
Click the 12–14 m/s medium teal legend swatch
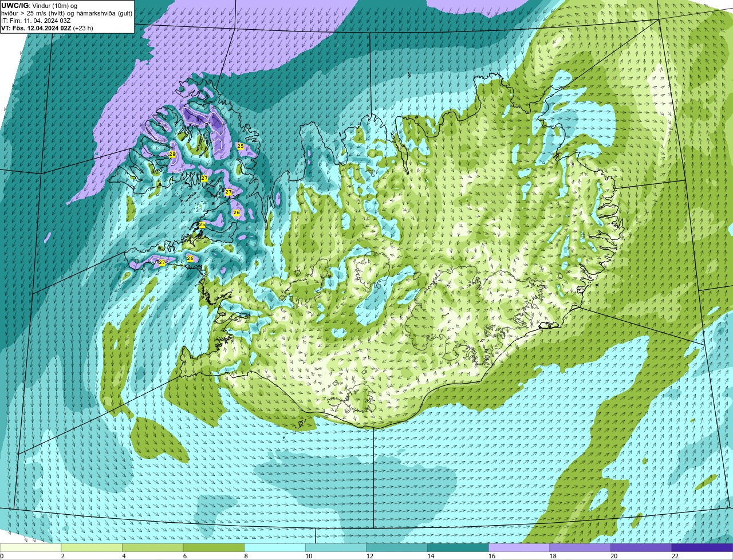coord(397,547)
